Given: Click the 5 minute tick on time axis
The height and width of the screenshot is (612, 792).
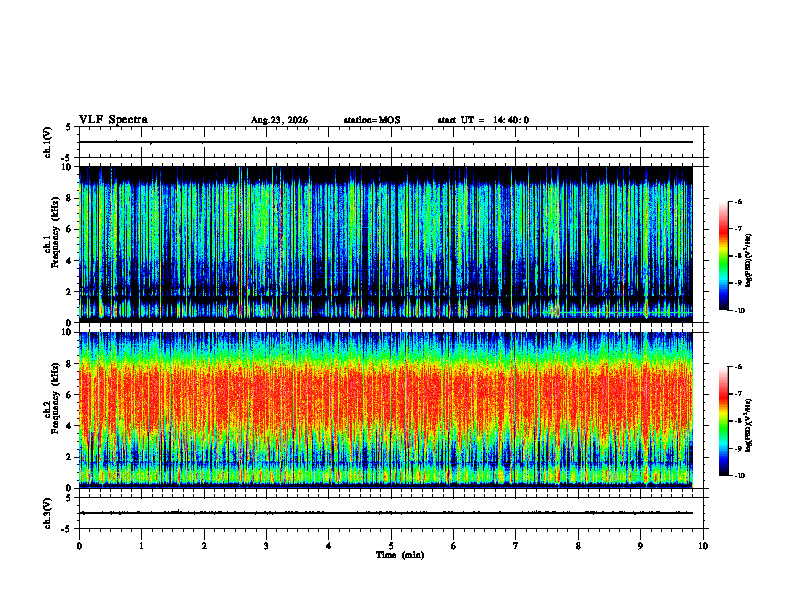Looking at the screenshot, I should 391,546.
